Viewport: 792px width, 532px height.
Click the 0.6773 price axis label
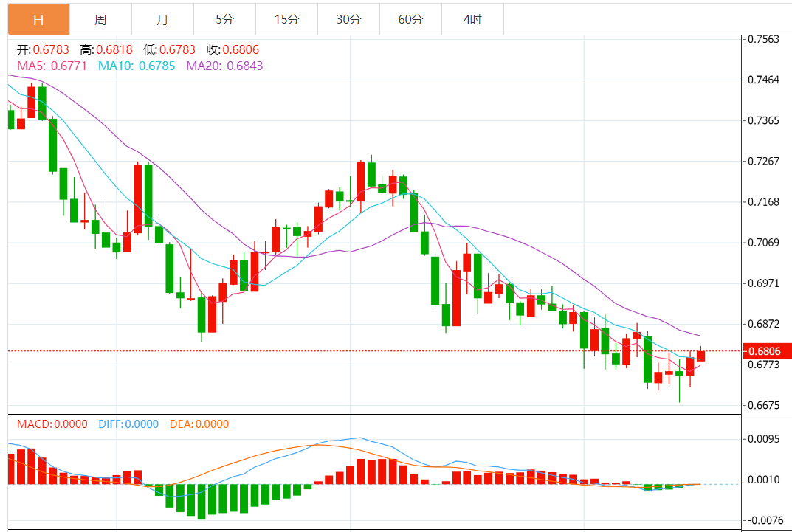click(x=764, y=365)
